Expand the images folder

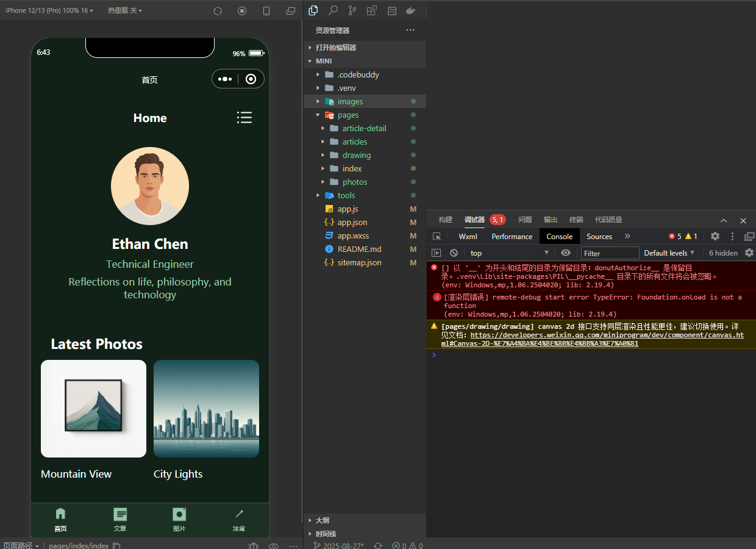(365, 101)
